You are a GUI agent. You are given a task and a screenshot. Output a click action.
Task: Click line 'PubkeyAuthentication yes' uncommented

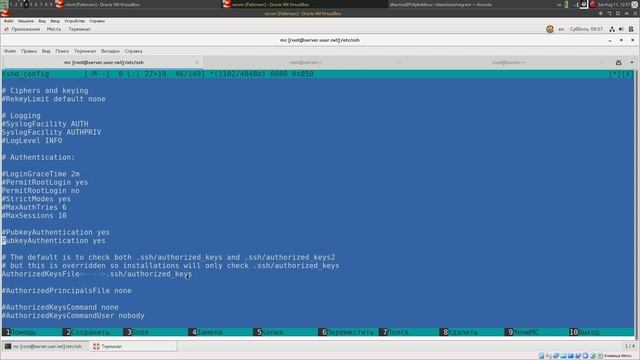coord(53,241)
